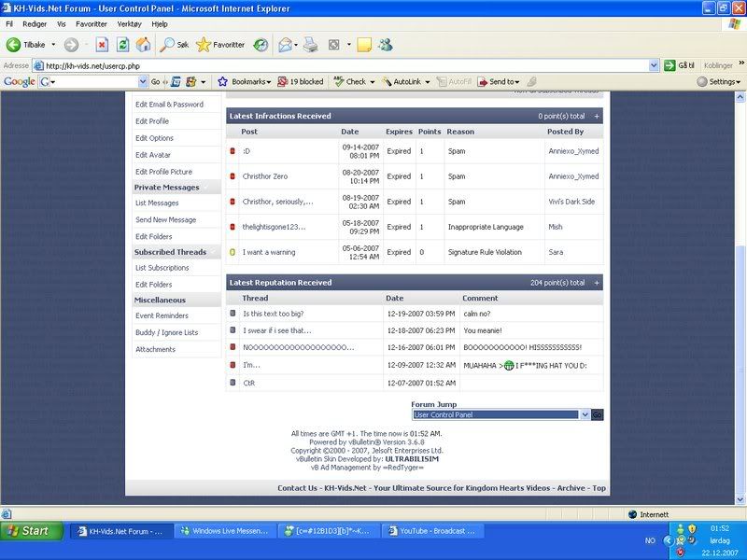Click the Back (Tilbake) arrow icon

tap(13, 45)
